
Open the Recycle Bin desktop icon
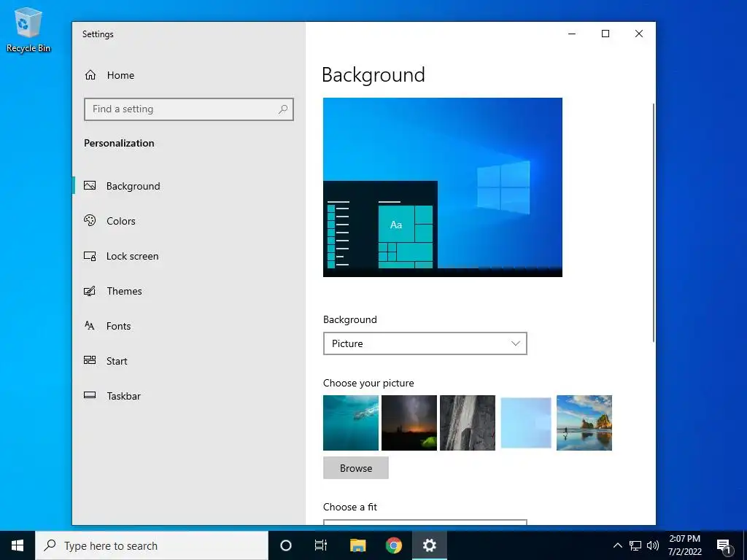coord(28,29)
